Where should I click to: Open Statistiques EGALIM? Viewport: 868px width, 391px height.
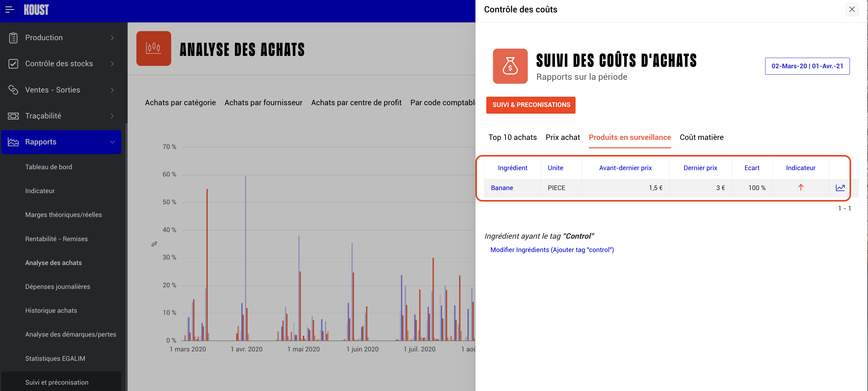point(55,359)
